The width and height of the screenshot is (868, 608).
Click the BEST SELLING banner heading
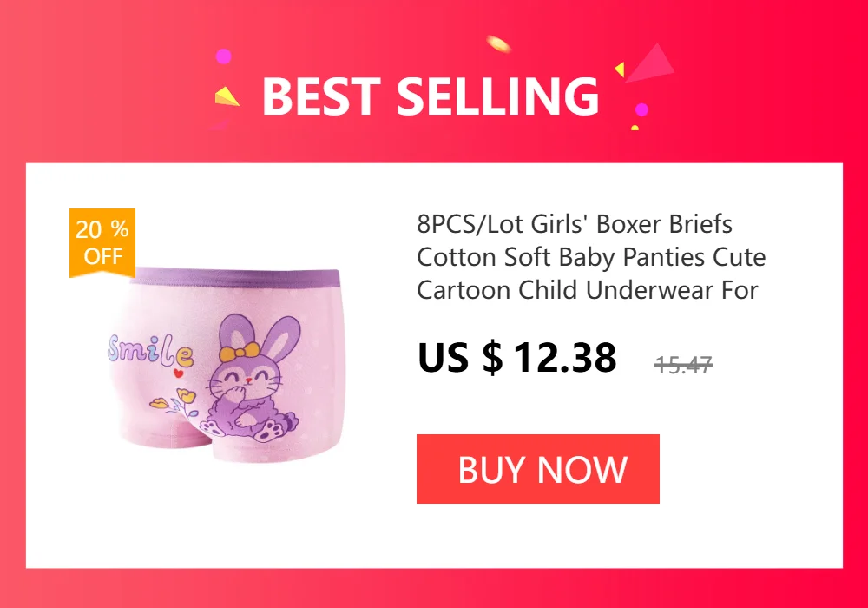click(431, 96)
